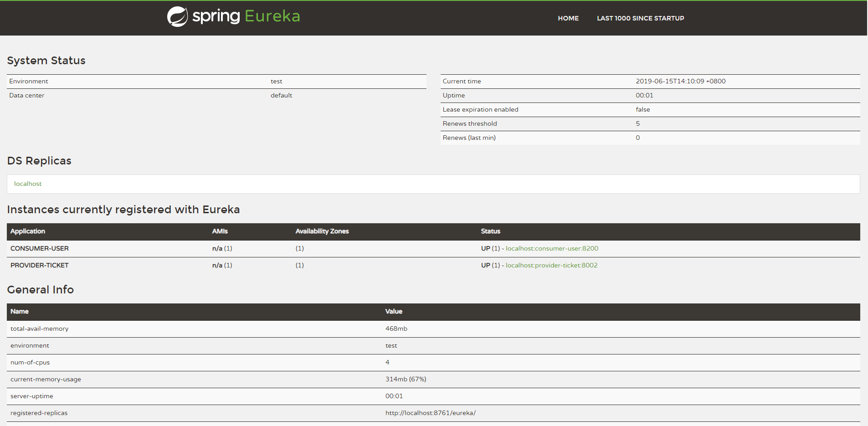The height and width of the screenshot is (426, 868).
Task: Click the Value column header in General Info
Action: click(x=394, y=312)
